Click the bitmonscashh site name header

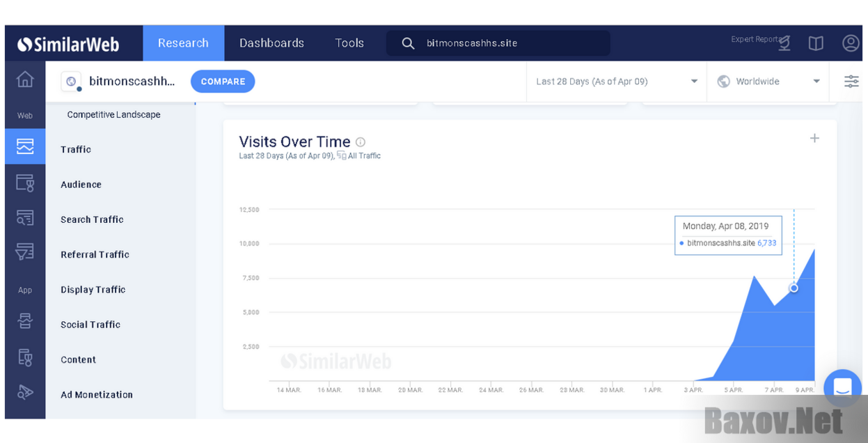pos(132,81)
